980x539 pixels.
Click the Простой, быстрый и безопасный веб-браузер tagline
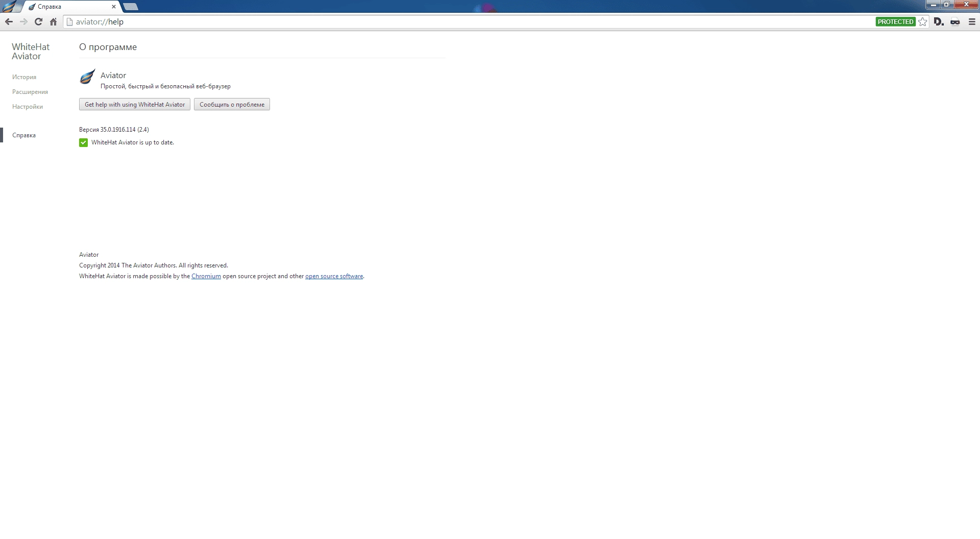165,86
